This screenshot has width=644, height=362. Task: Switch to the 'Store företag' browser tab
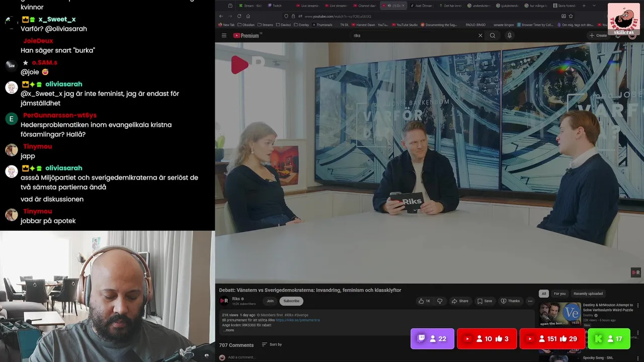pyautogui.click(x=565, y=6)
